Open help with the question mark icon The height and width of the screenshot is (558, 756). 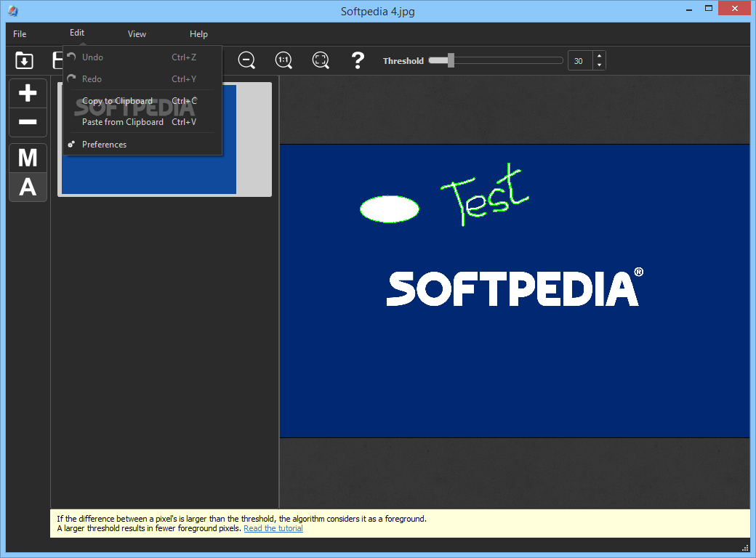click(x=358, y=60)
